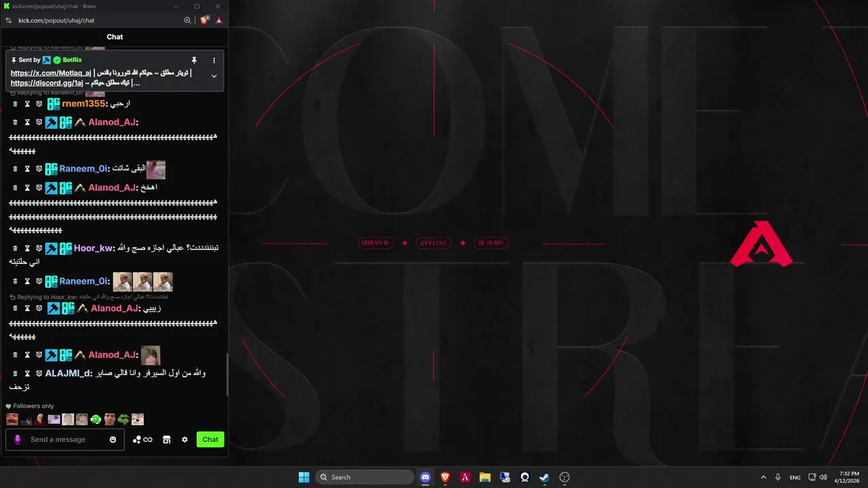Open the x.com/Motlaq_aj link
Screen dimensions: 868x488
point(51,73)
